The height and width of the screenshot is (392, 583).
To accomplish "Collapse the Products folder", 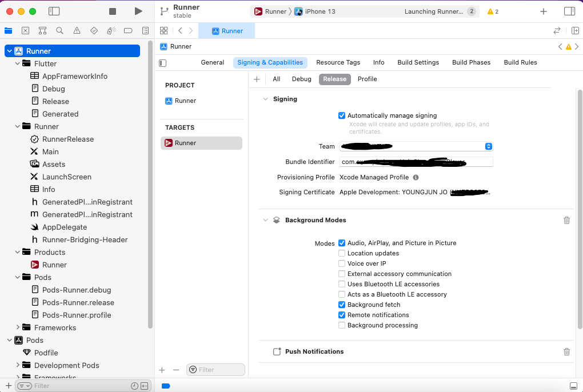I will (18, 252).
